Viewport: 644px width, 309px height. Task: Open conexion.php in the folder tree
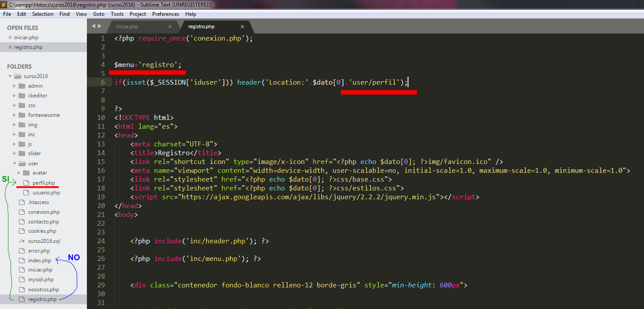tap(44, 212)
